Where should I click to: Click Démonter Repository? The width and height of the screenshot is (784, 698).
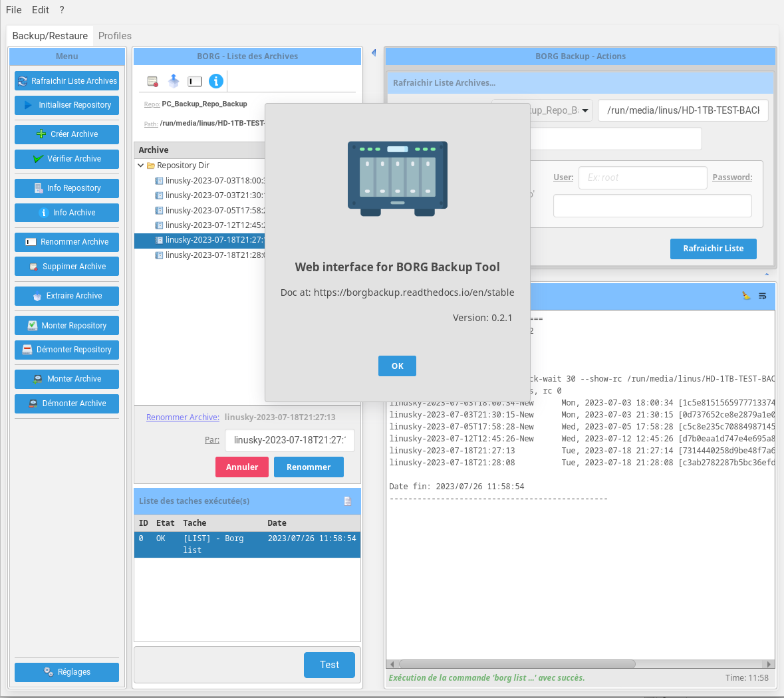pos(67,350)
